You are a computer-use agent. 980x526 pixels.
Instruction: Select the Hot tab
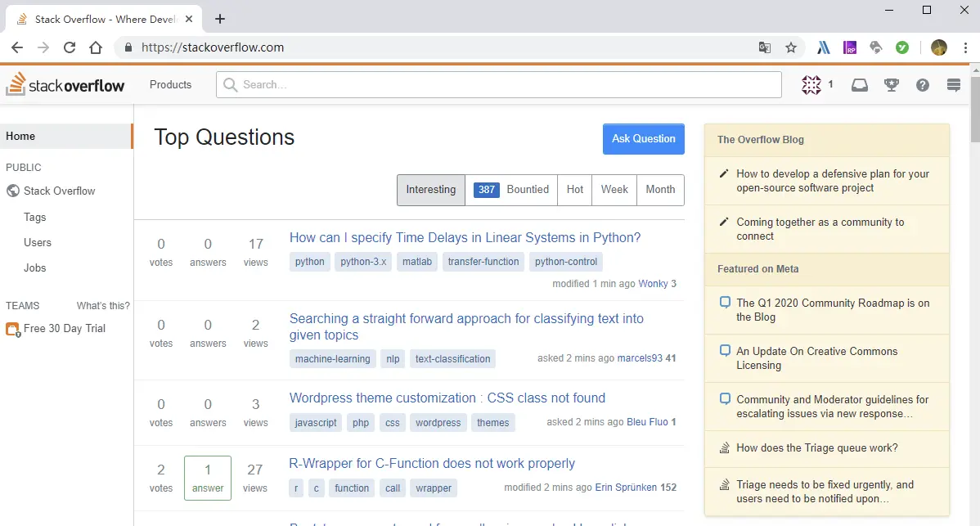tap(574, 189)
